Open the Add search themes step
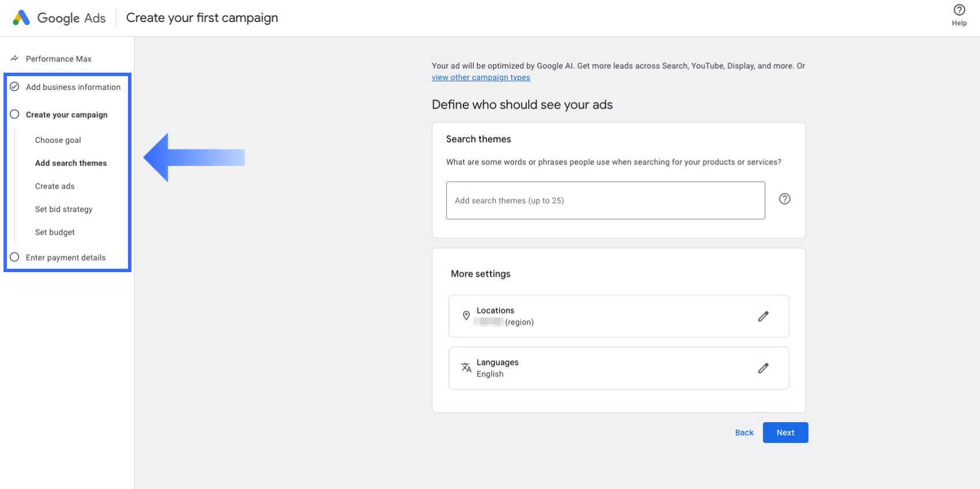The width and height of the screenshot is (980, 489). point(71,163)
